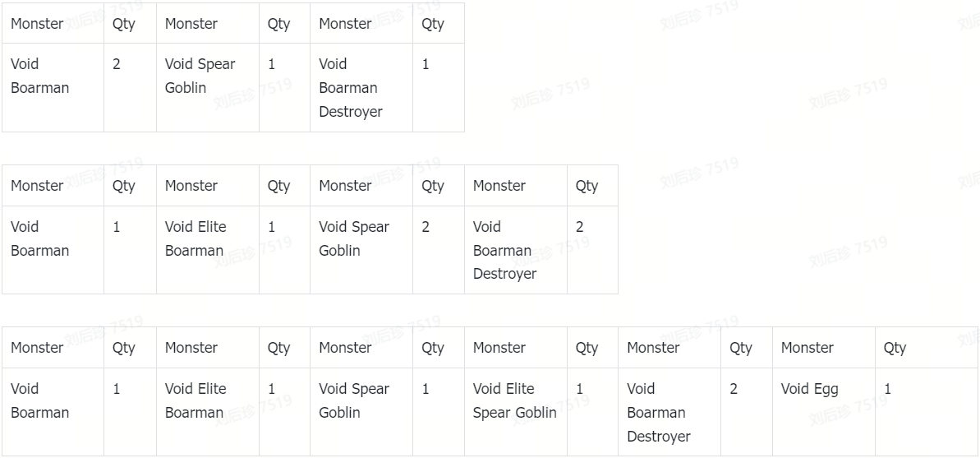Click Void Egg cell in third table
Image resolution: width=980 pixels, height=458 pixels.
tap(824, 412)
